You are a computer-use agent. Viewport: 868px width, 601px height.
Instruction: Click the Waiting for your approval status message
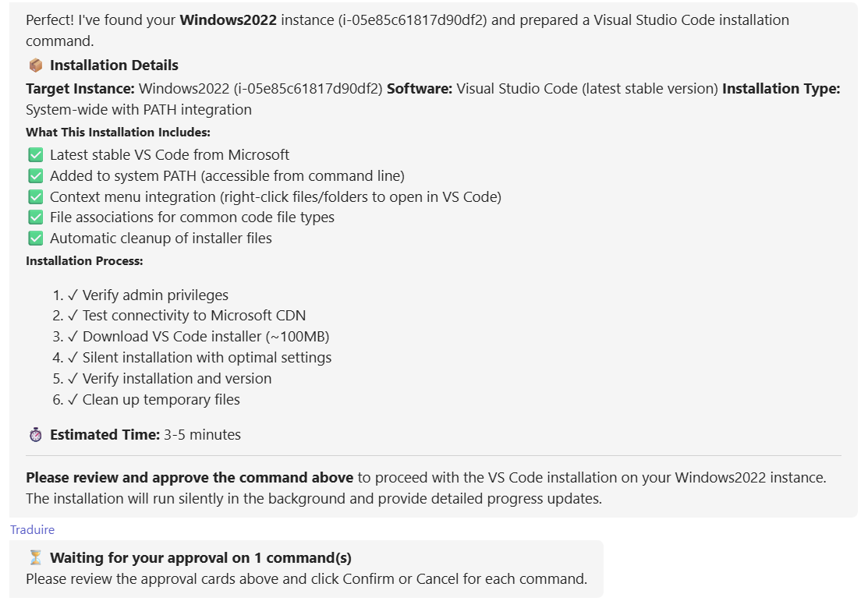200,558
